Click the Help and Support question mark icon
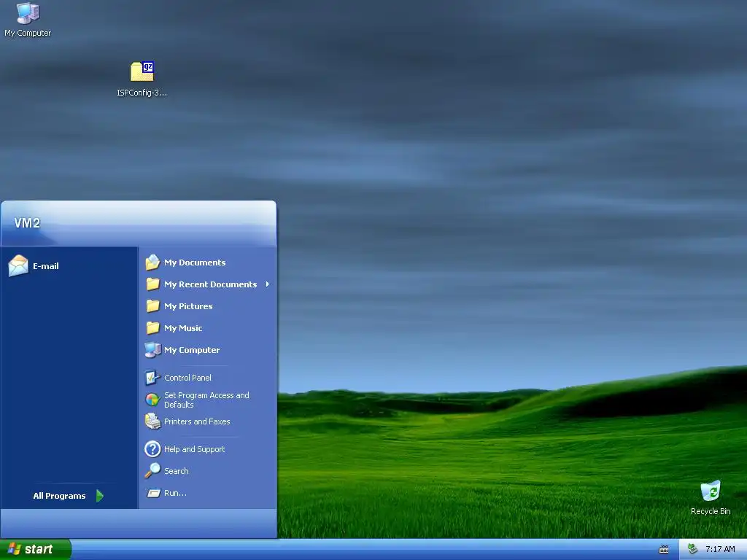This screenshot has height=560, width=747. (x=152, y=449)
